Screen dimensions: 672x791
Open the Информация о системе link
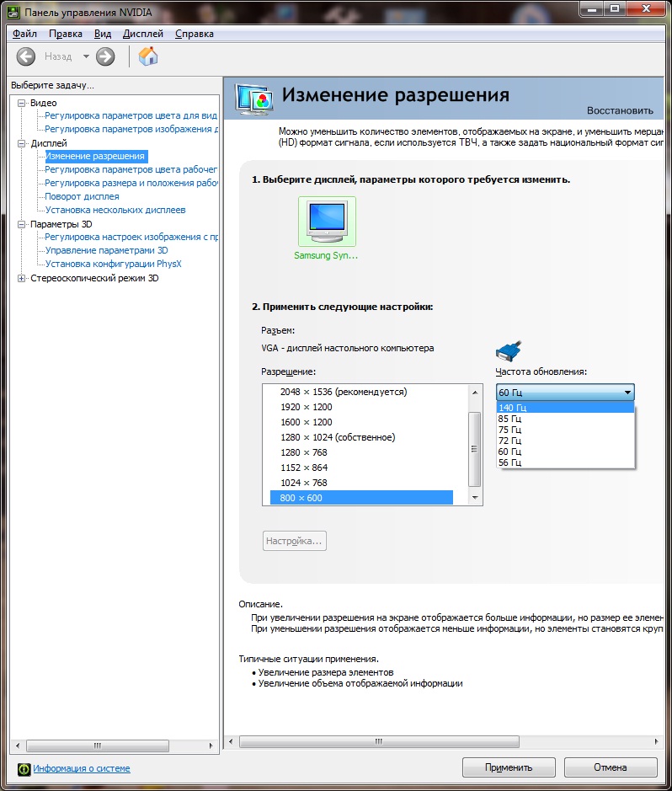tap(82, 768)
